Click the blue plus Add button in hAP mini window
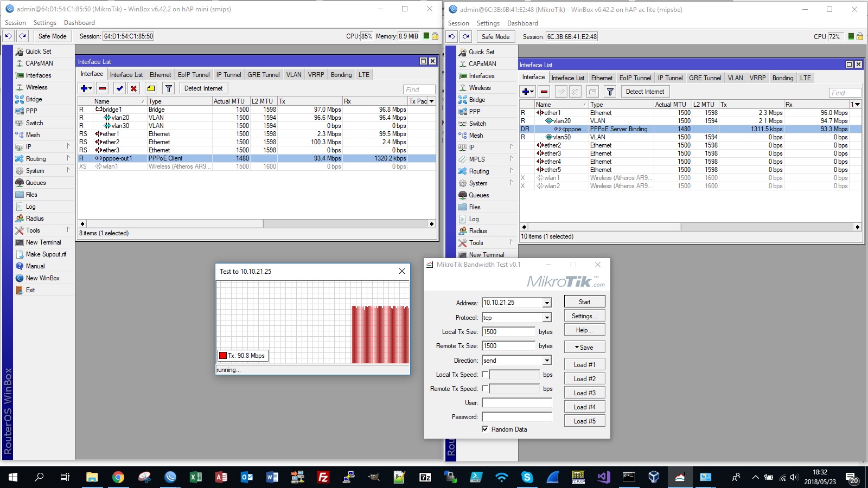The width and height of the screenshot is (868, 488). [84, 88]
